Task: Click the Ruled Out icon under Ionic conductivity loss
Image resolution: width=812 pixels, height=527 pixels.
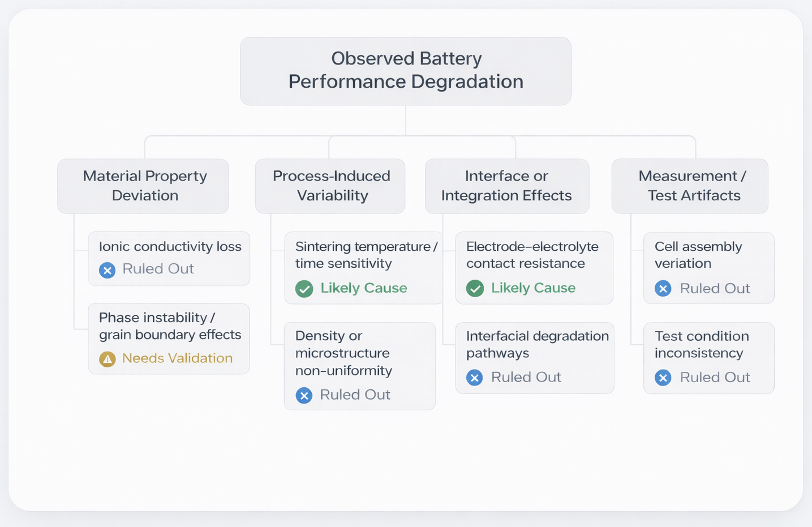Action: (108, 270)
